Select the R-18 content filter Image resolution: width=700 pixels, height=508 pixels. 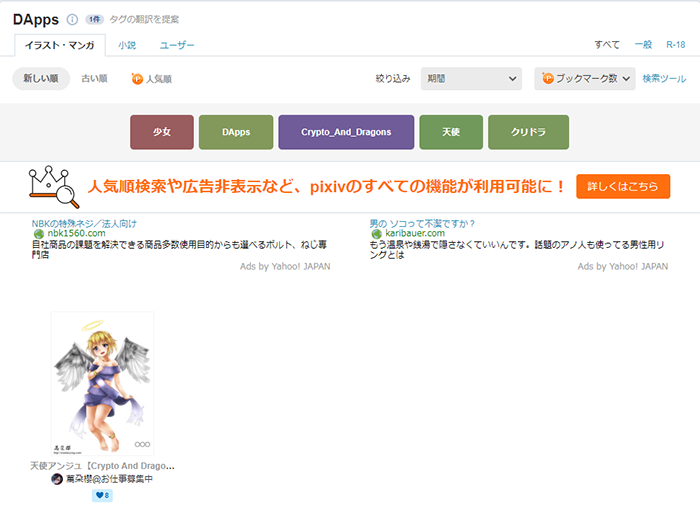click(675, 45)
